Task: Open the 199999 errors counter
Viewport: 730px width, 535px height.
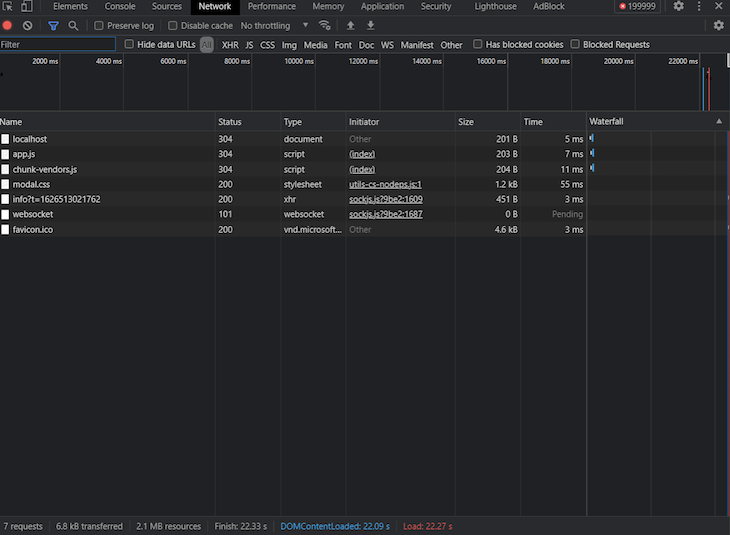Action: 637,6
